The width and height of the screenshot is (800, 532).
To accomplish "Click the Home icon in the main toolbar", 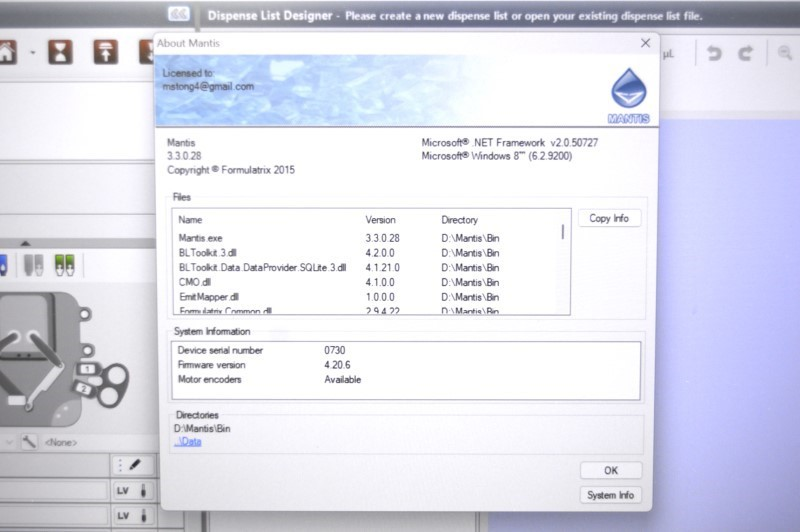I will 7,53.
